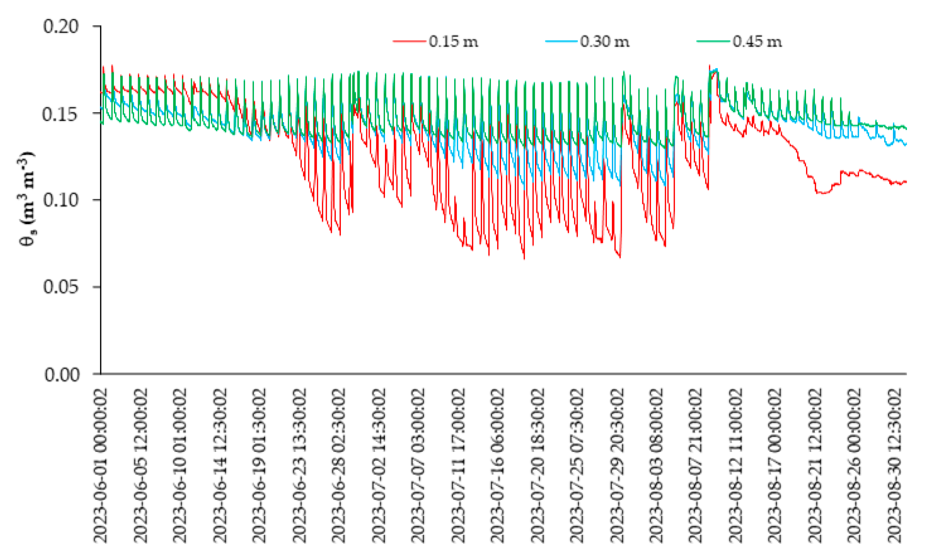Click the 2023-08-03 08:00:02 date label
The width and height of the screenshot is (925, 560).
pos(656,465)
